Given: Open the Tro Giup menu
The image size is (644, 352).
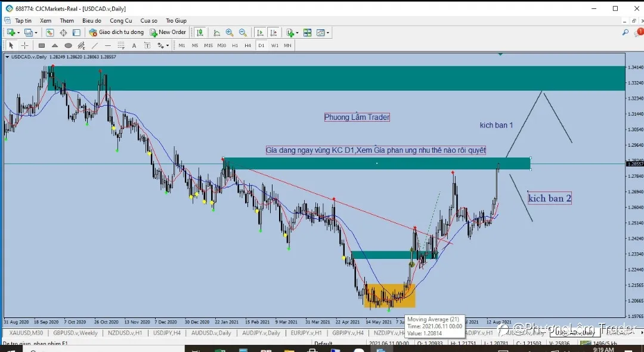Looking at the screenshot, I should (176, 20).
